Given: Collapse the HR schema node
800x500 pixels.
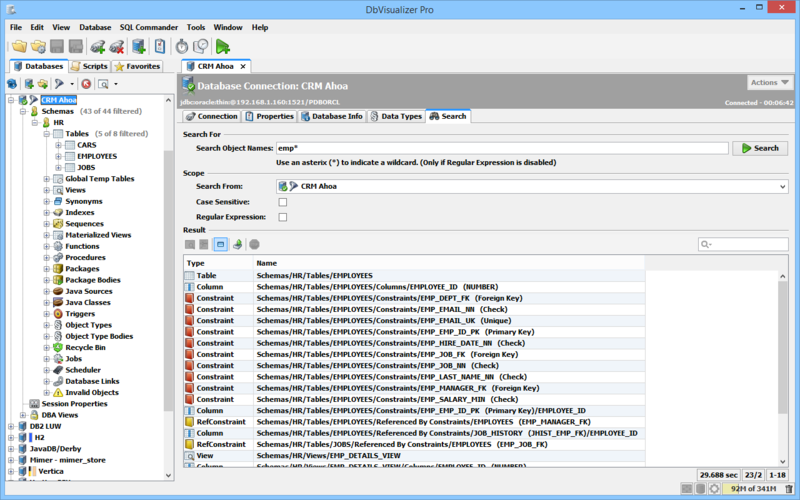Looking at the screenshot, I should [34, 122].
